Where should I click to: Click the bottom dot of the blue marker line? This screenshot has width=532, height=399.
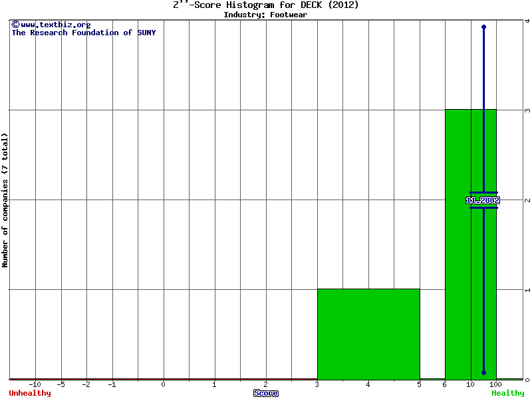[483, 372]
